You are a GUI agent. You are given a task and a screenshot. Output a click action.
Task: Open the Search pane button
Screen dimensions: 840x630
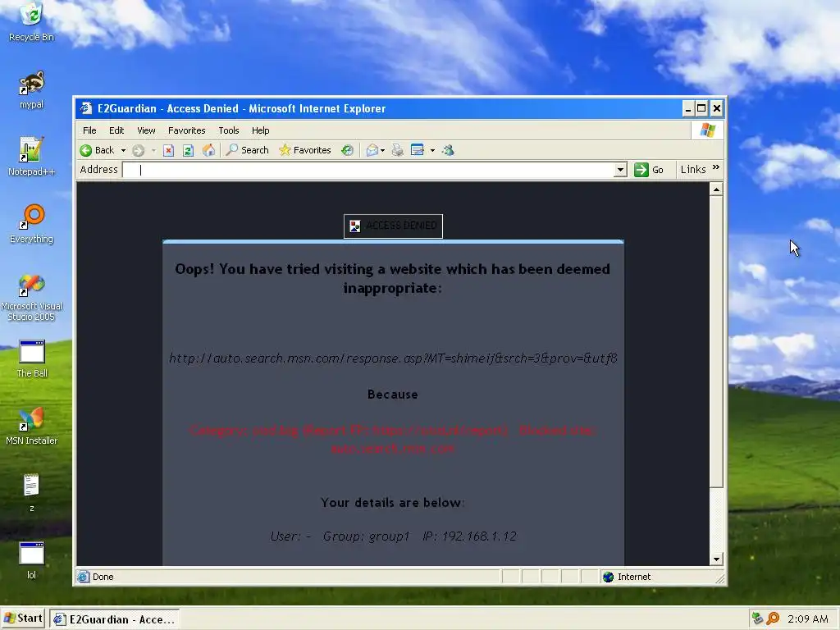pos(247,151)
